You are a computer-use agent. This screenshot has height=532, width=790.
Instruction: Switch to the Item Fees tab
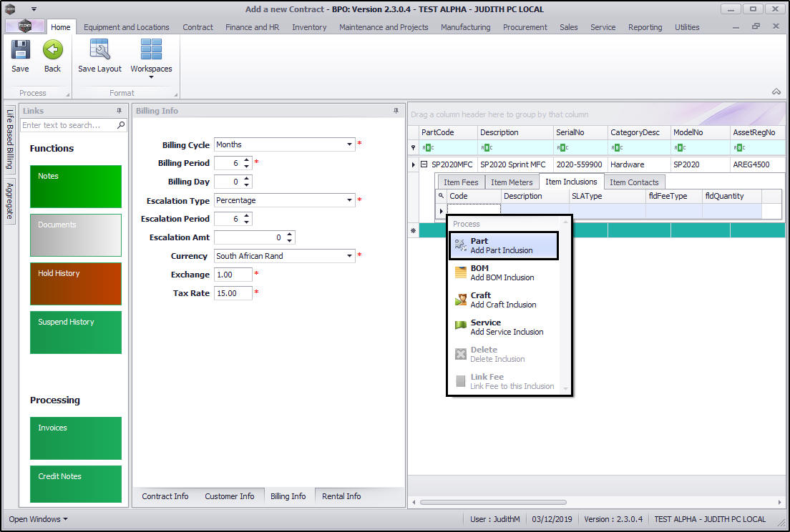coord(461,182)
